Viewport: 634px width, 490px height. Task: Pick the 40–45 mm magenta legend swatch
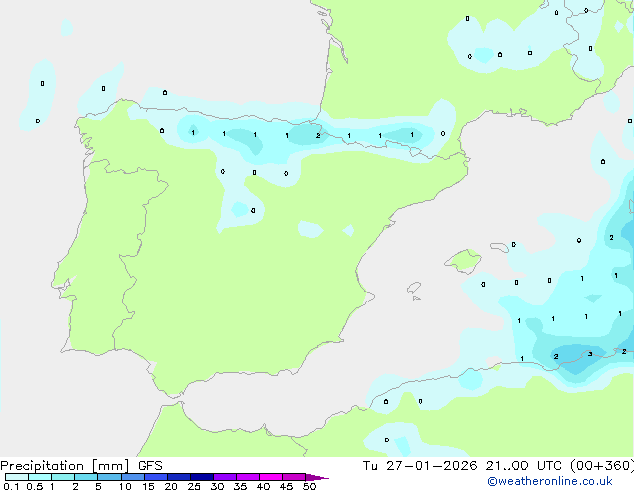tap(271, 477)
